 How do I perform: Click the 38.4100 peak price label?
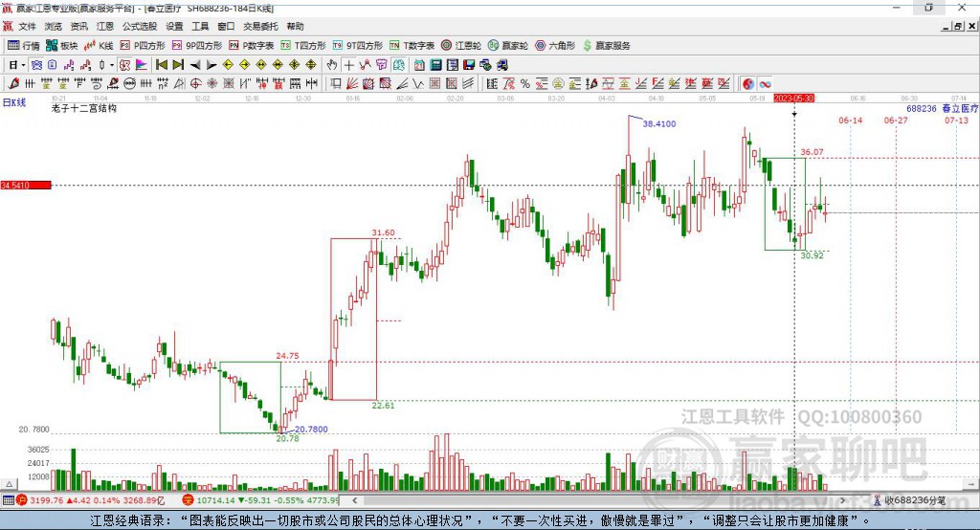(659, 123)
